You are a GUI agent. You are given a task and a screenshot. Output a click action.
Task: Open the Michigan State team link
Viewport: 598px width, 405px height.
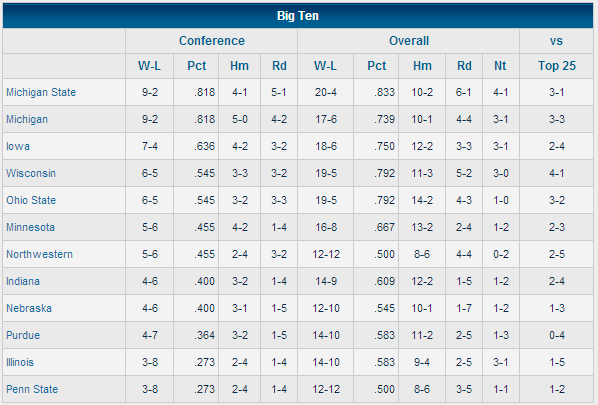(41, 92)
